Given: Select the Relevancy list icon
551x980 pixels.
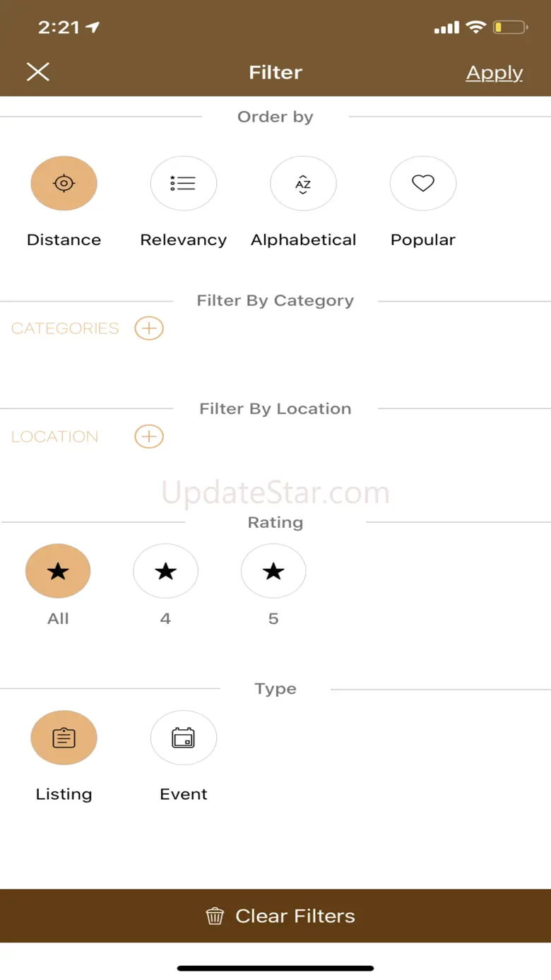Looking at the screenshot, I should pos(184,184).
